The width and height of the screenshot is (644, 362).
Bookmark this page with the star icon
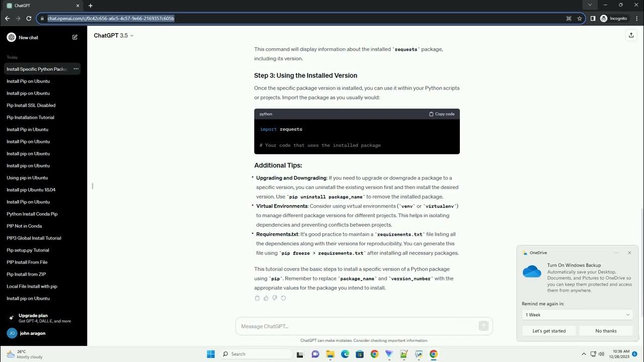pyautogui.click(x=580, y=19)
